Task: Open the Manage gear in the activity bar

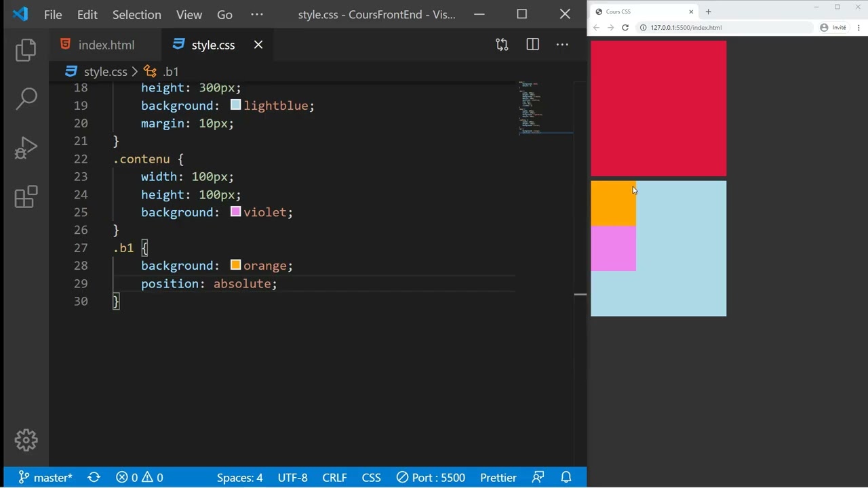Action: click(x=26, y=440)
